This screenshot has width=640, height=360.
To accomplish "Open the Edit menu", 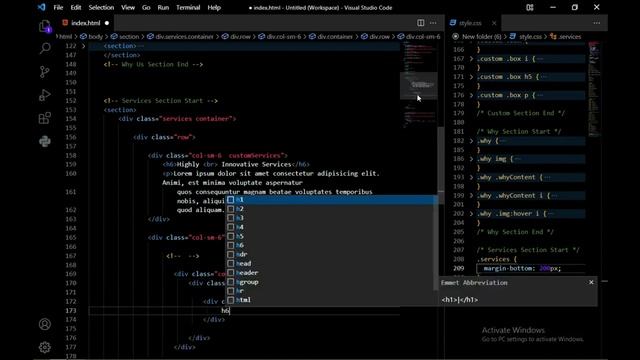I will click(76, 7).
